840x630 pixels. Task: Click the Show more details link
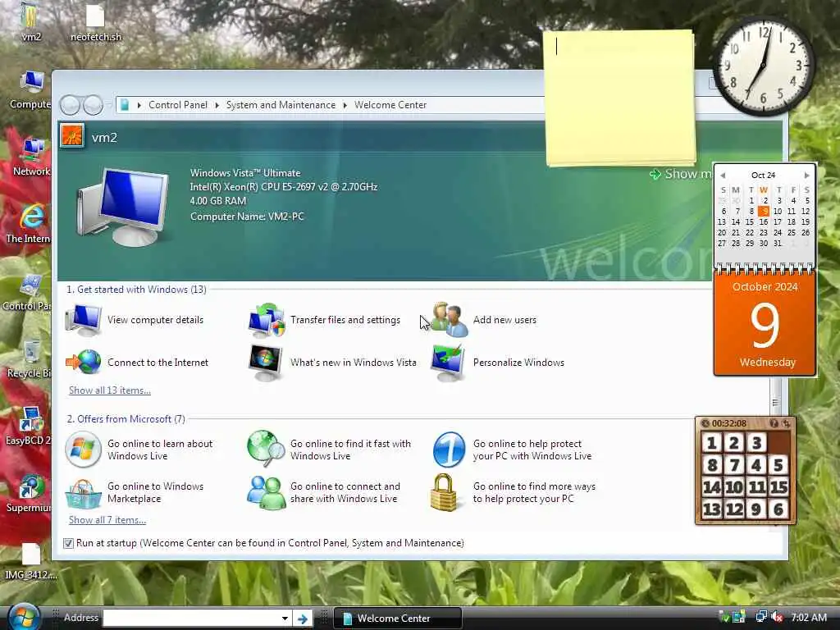click(680, 174)
